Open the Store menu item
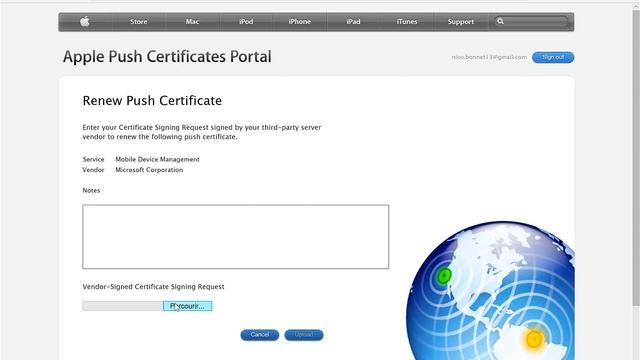640x360 pixels. 139,22
